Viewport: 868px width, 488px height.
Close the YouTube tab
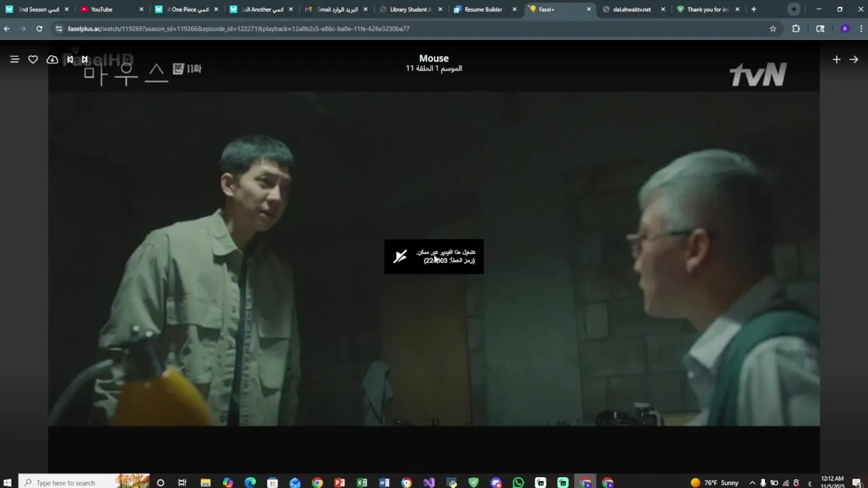click(x=141, y=9)
